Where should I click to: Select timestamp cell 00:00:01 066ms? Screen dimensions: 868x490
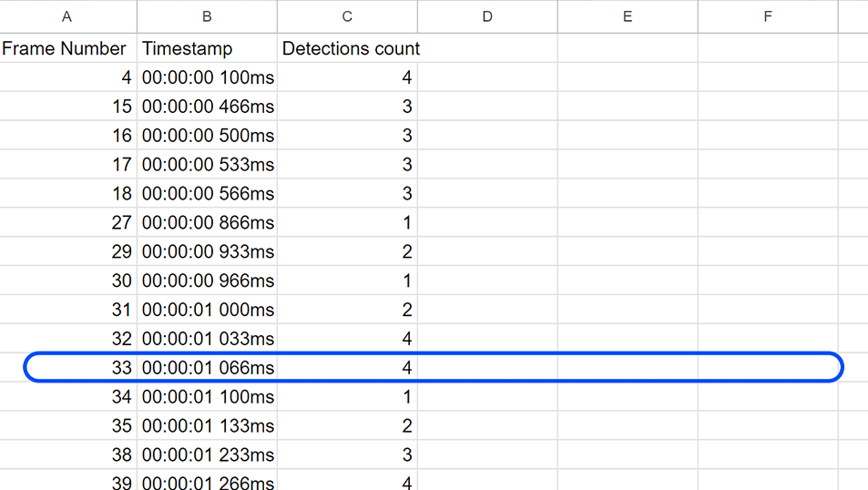coord(208,368)
